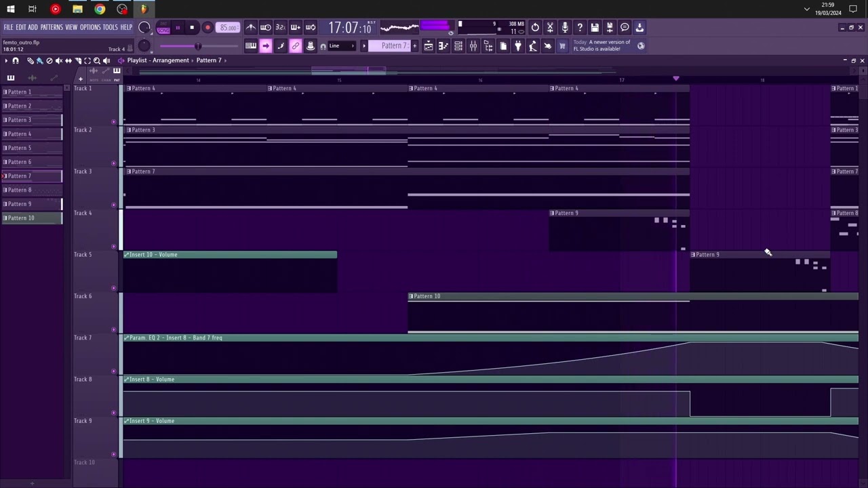Open the TOOLS menu
Viewport: 868px width, 488px height.
click(x=110, y=27)
